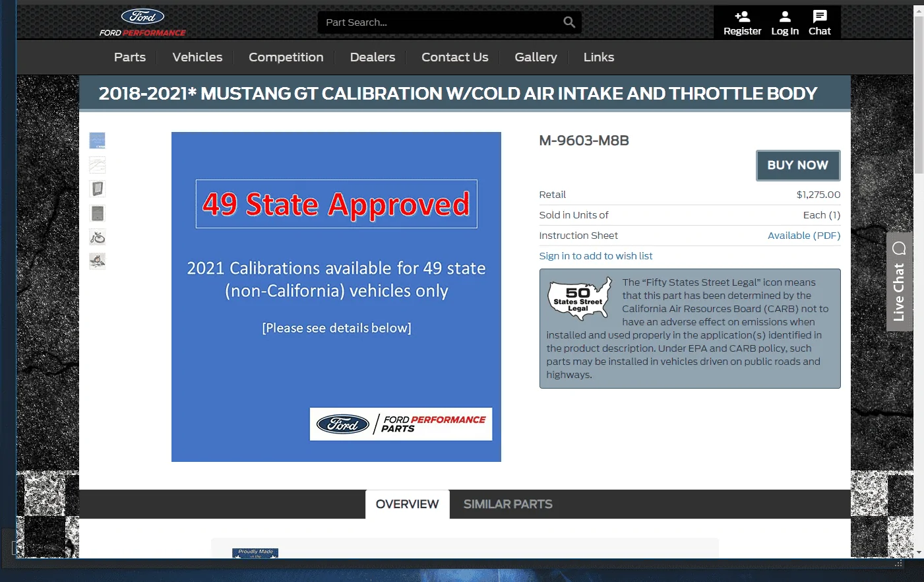Click the Each (1) units value
The height and width of the screenshot is (582, 924).
coord(822,215)
